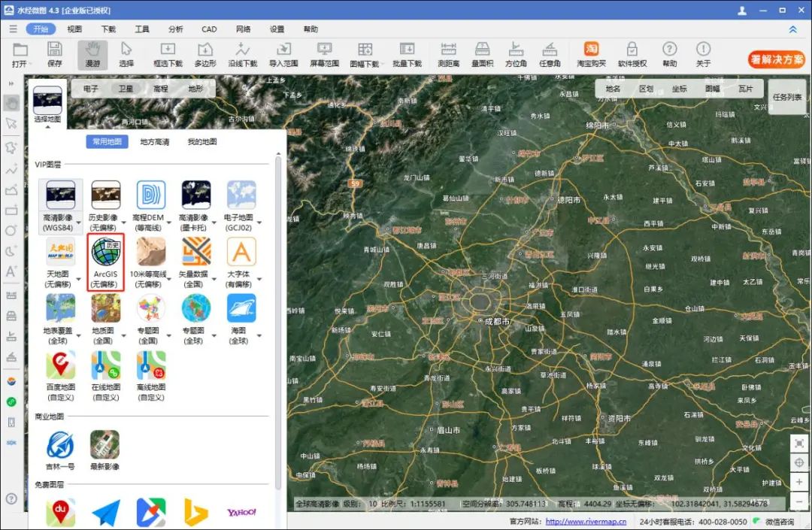Collapse the ribbon with top-right chevron
The height and width of the screenshot is (530, 812).
click(793, 29)
